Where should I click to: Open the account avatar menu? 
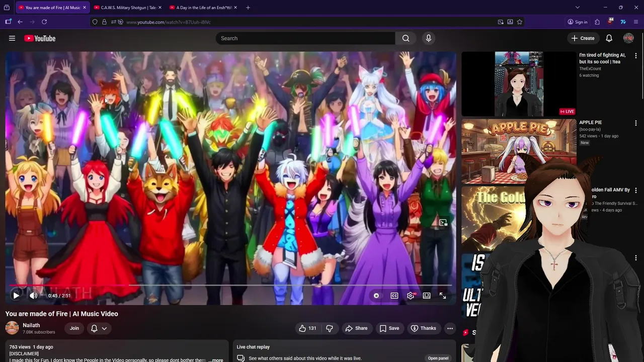[628, 38]
